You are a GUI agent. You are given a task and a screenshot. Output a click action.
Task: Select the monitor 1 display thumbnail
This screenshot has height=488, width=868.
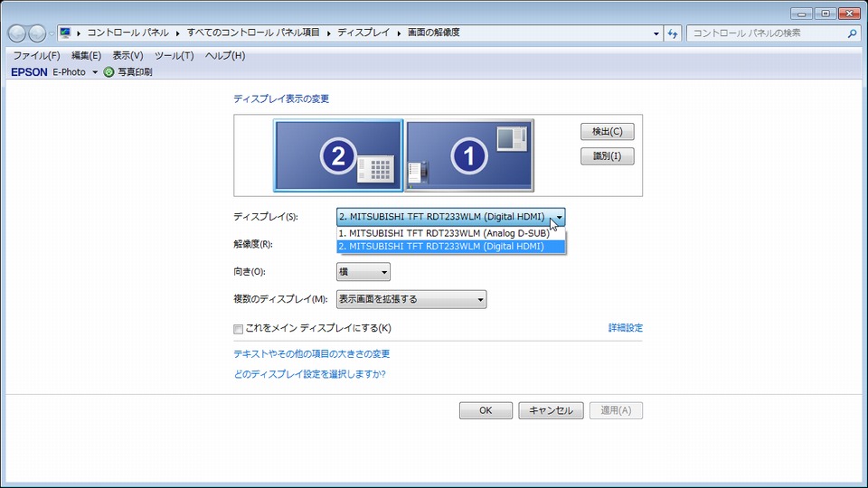point(469,156)
